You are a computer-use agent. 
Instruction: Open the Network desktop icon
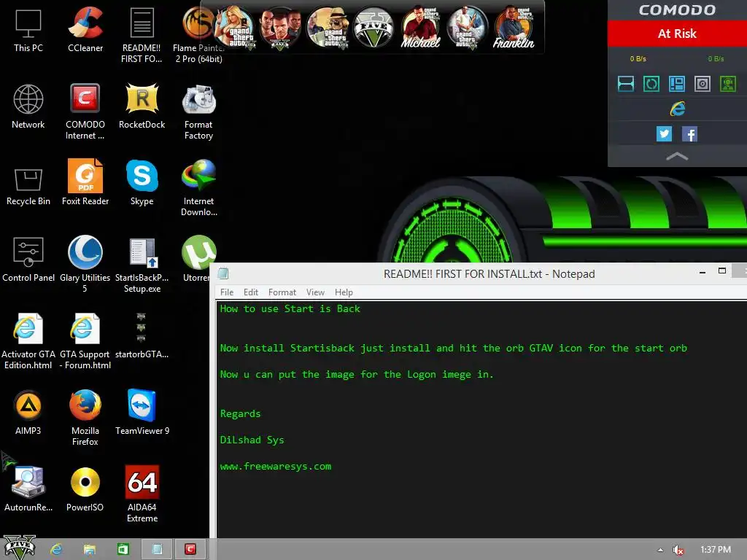tap(28, 107)
